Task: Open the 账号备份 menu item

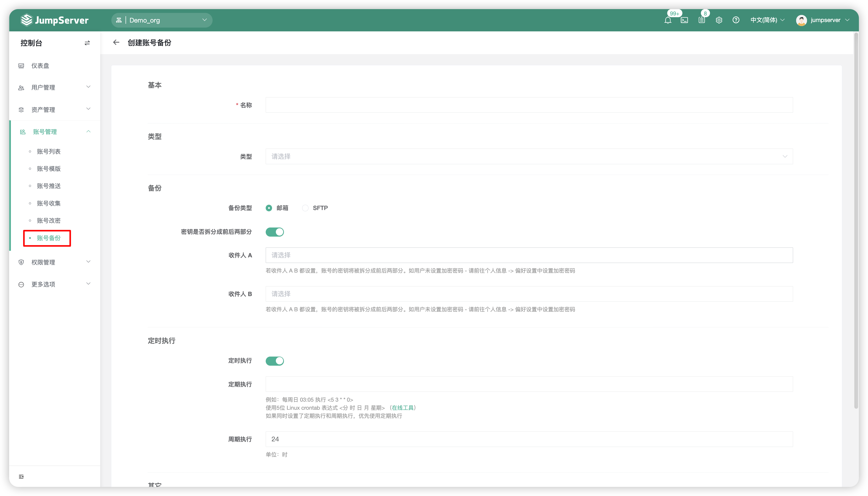Action: tap(49, 238)
